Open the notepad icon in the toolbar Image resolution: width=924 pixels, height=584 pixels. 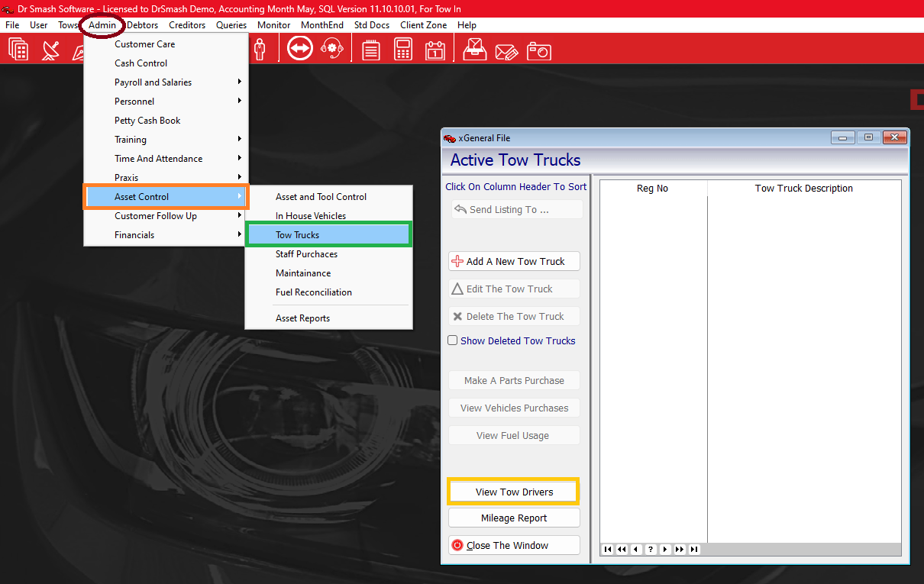click(371, 48)
